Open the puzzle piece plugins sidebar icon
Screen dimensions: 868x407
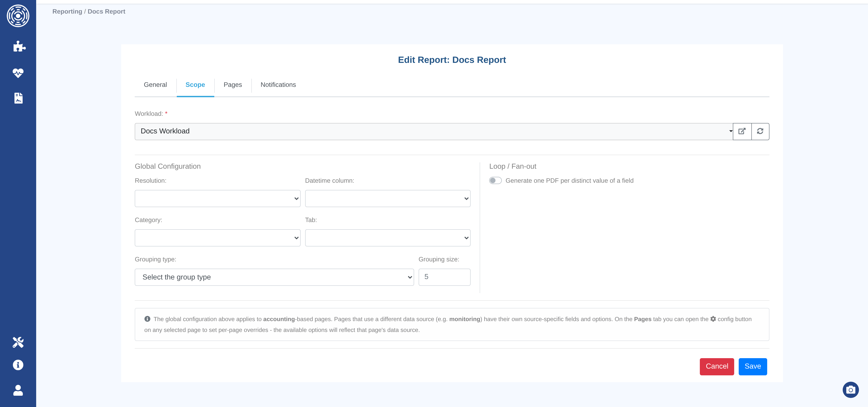point(19,46)
